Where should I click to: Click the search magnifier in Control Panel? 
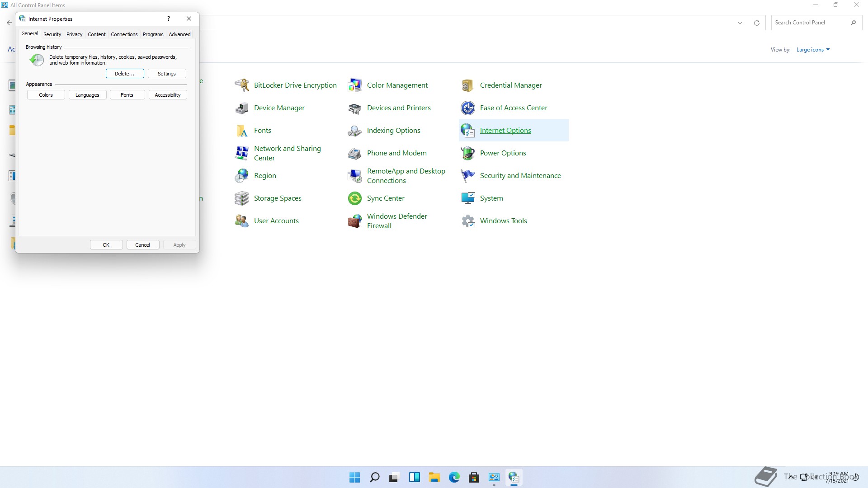(x=853, y=23)
